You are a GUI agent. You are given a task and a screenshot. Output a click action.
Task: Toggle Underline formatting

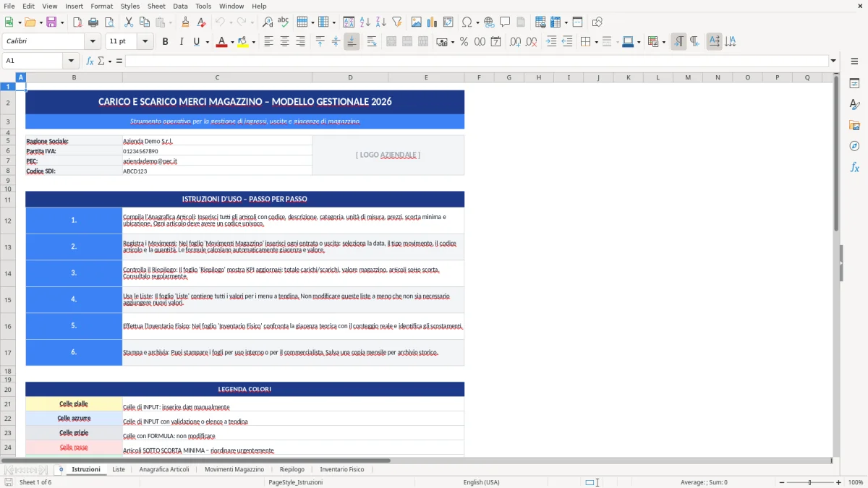pos(196,42)
